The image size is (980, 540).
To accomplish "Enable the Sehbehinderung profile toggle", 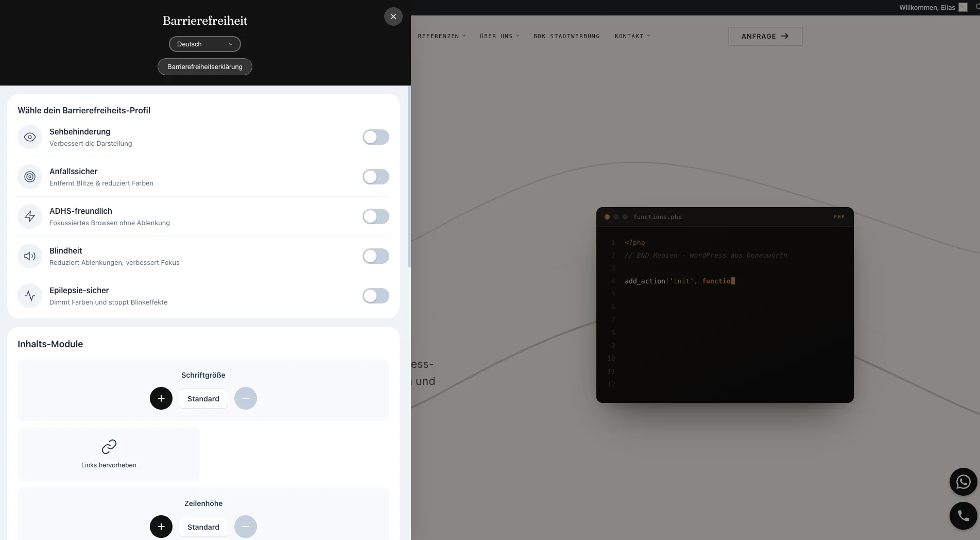I will [376, 137].
